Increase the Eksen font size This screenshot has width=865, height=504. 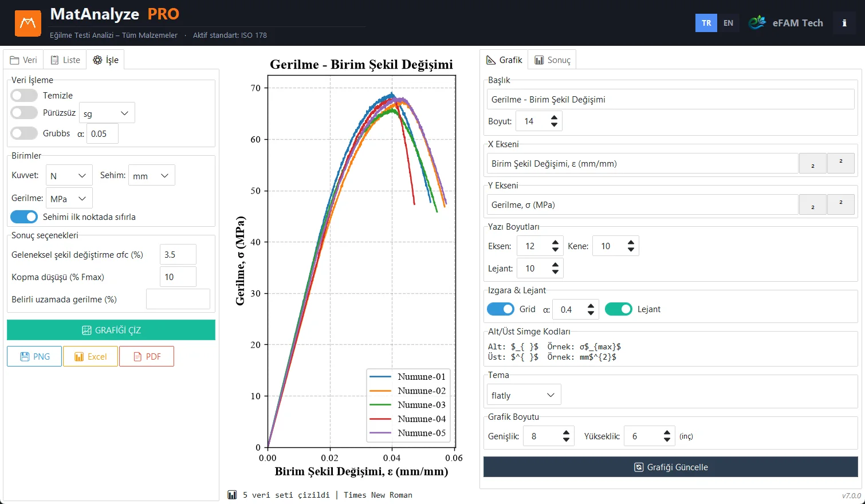pyautogui.click(x=555, y=242)
